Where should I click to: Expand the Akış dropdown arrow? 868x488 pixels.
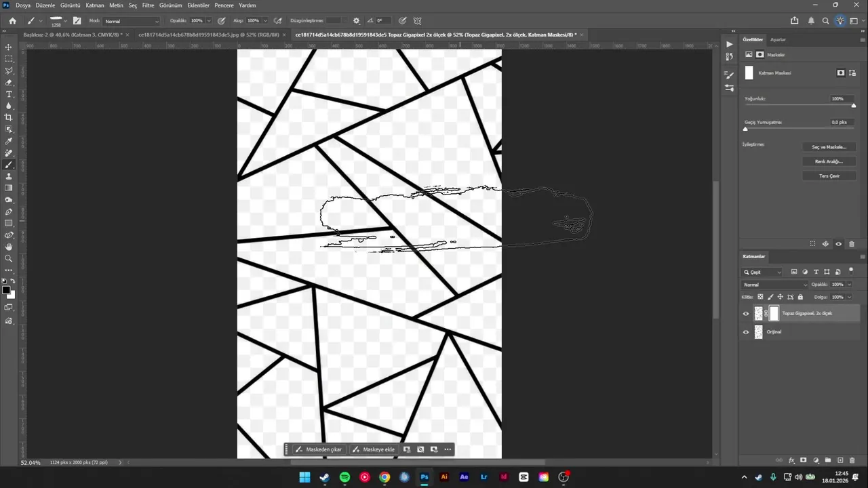265,21
